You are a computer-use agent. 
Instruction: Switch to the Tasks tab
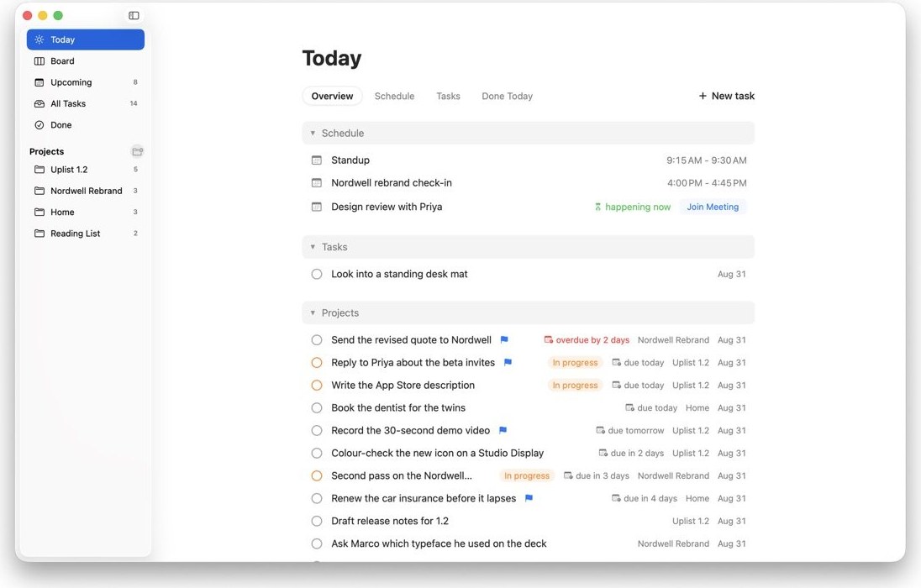(x=448, y=96)
